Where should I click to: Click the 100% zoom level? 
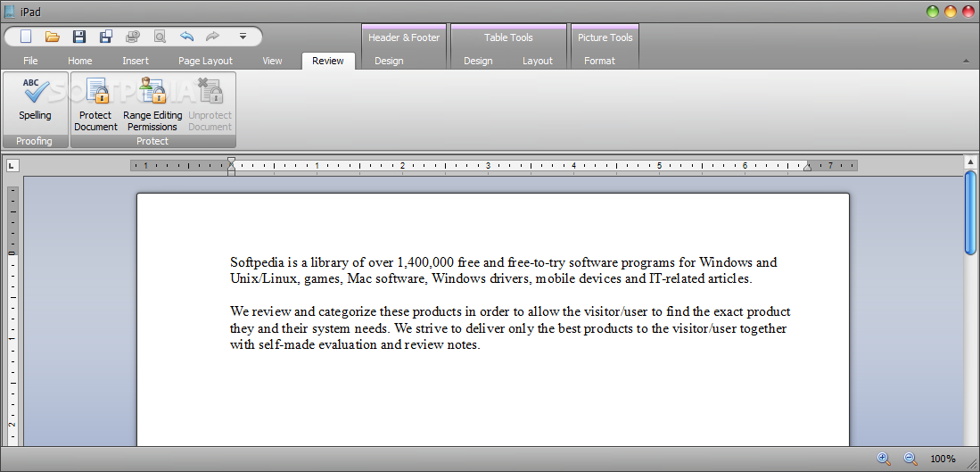943,459
